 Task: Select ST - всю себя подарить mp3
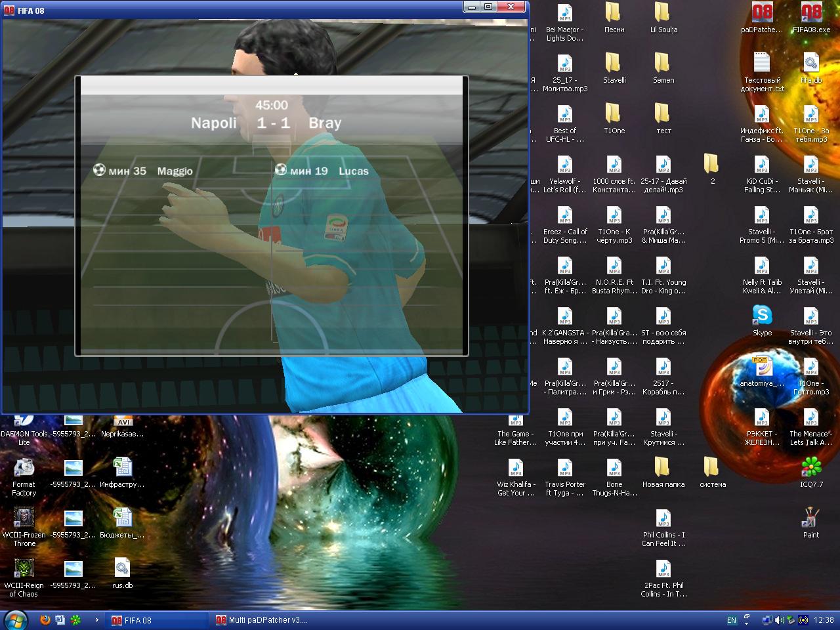point(663,325)
